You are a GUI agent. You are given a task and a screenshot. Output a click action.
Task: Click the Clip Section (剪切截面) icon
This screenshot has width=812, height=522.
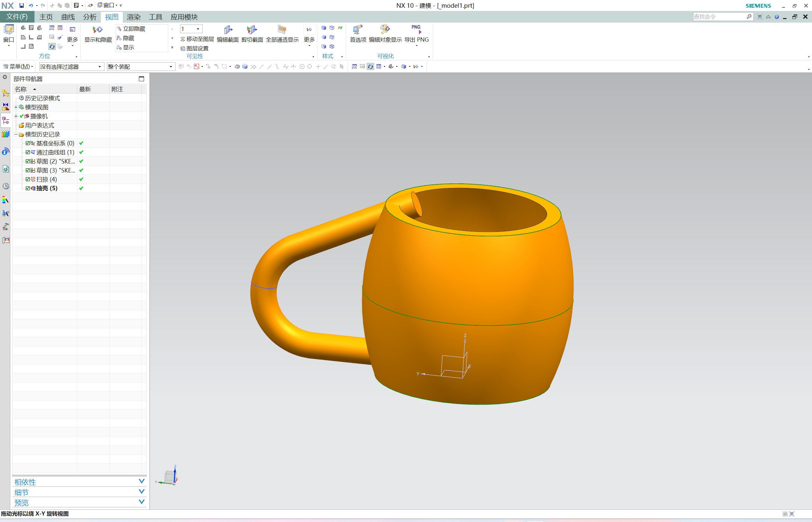click(x=252, y=30)
